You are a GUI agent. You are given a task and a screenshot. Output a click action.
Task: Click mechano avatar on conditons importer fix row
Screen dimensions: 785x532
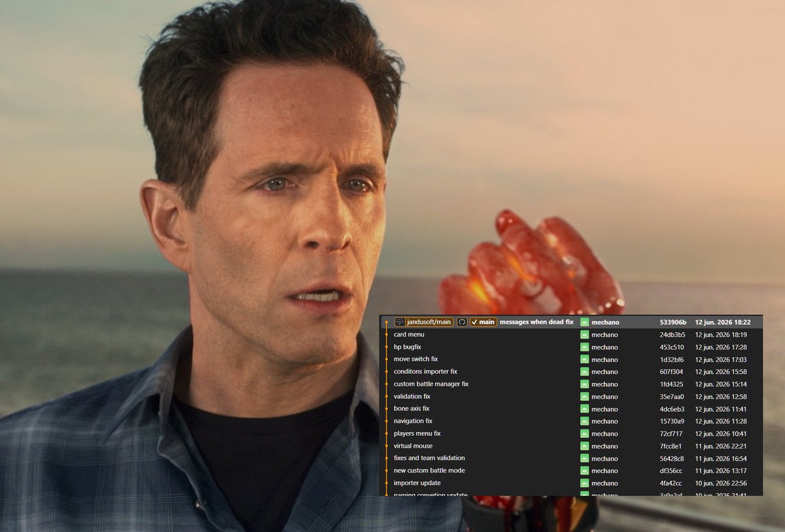(584, 372)
